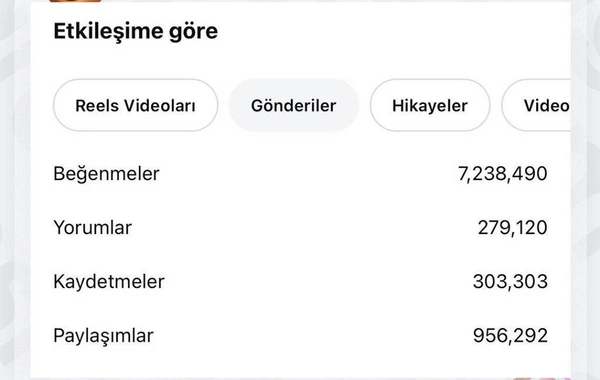Open the Hikayeler tab
Image resolution: width=600 pixels, height=380 pixels.
pos(430,105)
